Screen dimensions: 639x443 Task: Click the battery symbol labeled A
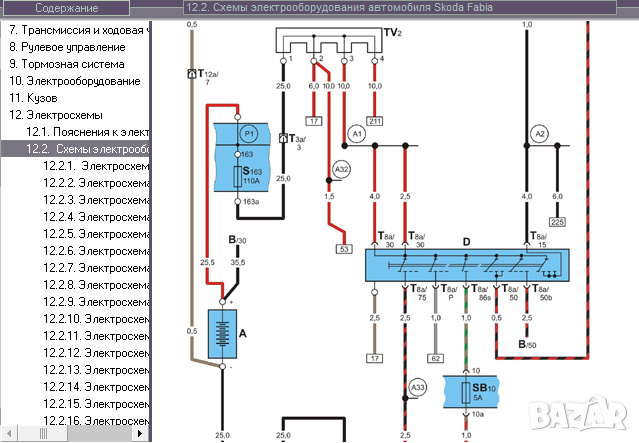click(x=222, y=333)
